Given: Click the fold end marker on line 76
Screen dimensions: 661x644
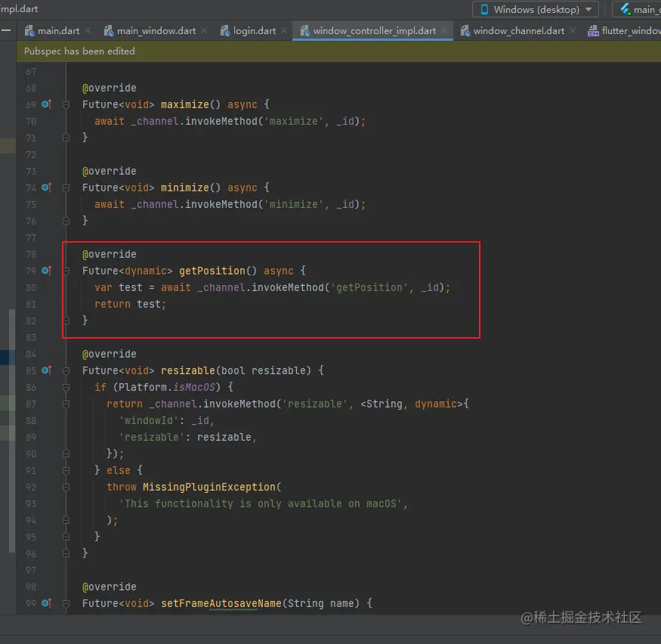Looking at the screenshot, I should 66,220.
